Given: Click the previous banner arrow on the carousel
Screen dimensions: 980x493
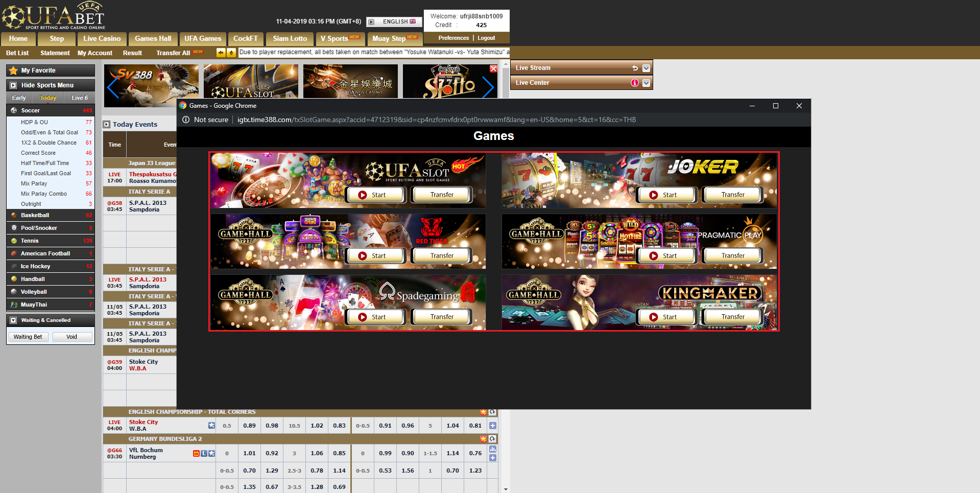Looking at the screenshot, I should [112, 87].
